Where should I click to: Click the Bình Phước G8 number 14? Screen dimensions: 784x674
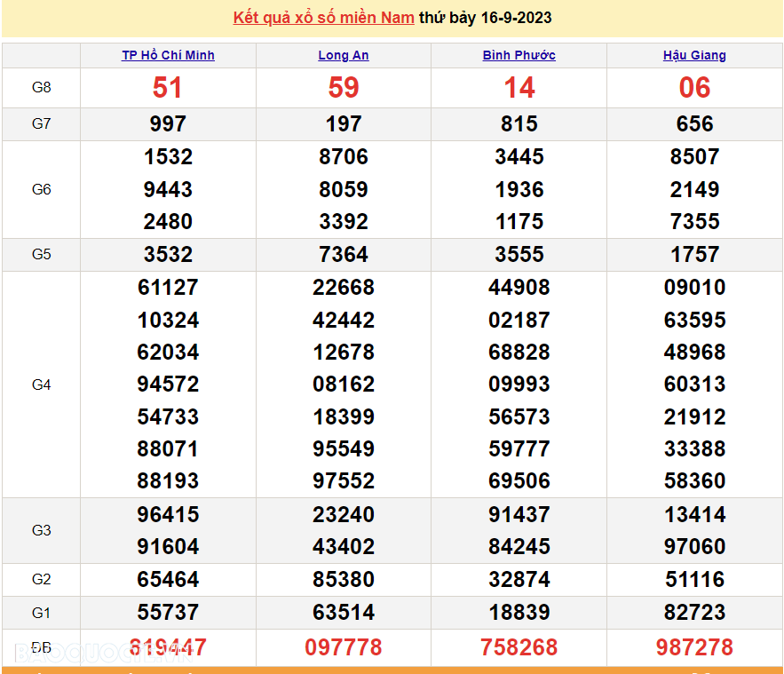(519, 87)
